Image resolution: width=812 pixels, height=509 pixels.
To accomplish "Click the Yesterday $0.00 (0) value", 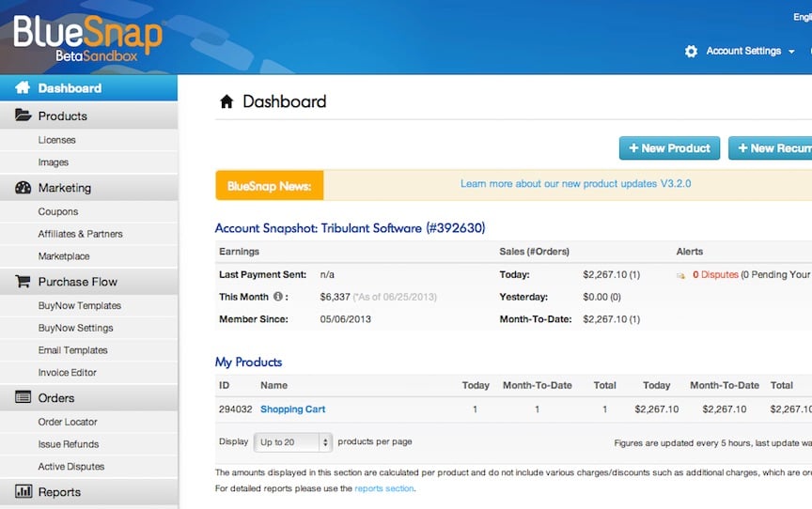I will click(x=601, y=297).
